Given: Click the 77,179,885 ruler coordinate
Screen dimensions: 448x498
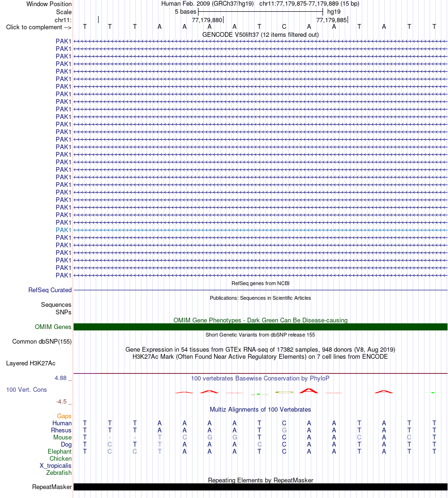Looking at the screenshot, I should tap(331, 20).
